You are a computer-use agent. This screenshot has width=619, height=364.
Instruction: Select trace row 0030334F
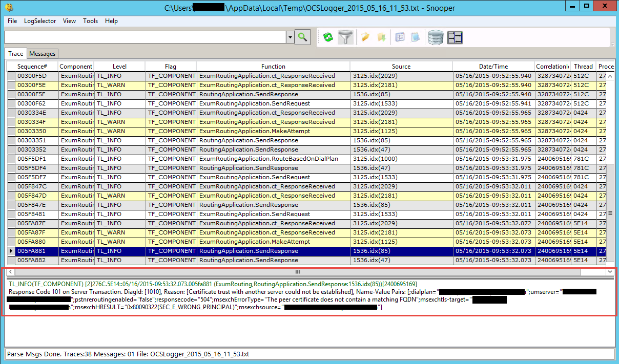[306, 122]
